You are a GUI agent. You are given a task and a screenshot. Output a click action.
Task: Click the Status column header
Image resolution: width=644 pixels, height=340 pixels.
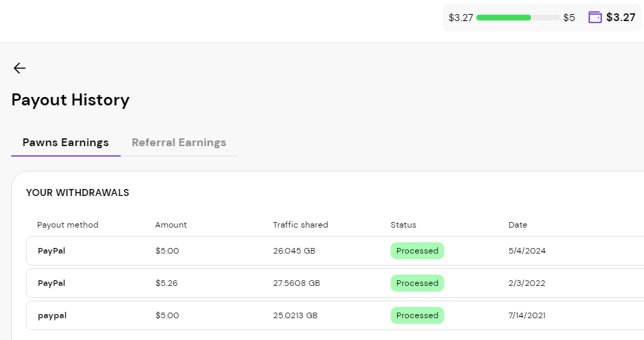[x=403, y=225]
